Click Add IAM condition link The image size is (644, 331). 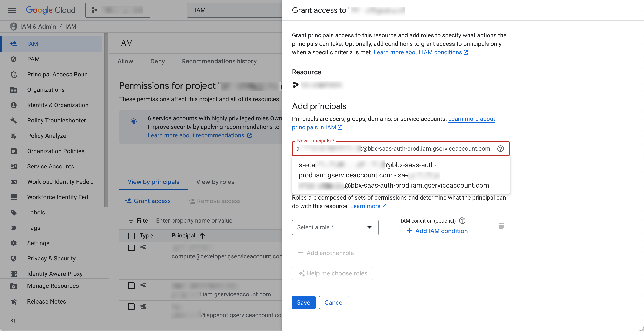click(x=438, y=231)
